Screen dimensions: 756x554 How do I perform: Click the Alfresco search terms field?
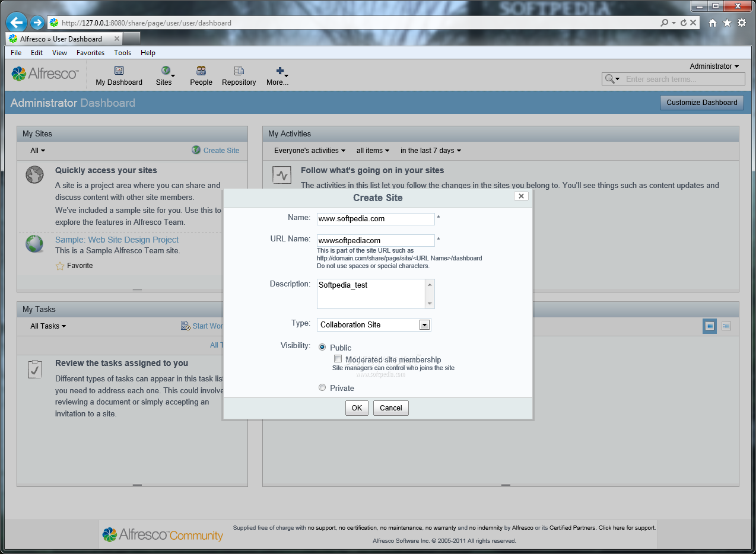coord(684,79)
